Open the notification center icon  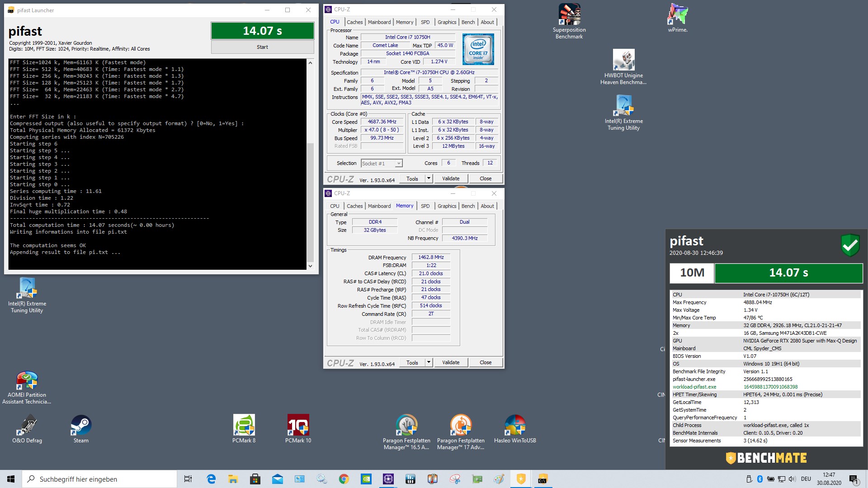point(854,479)
